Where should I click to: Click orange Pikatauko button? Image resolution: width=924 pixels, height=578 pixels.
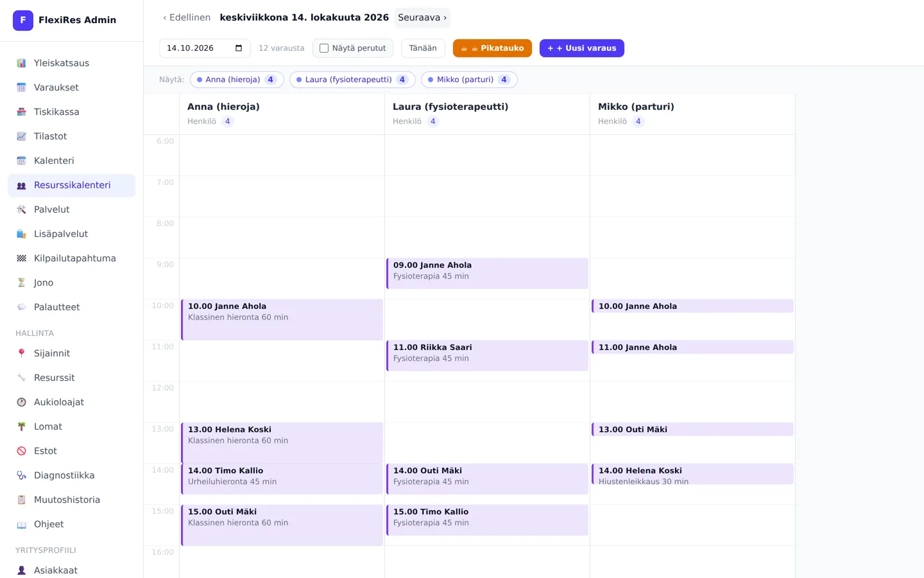click(x=492, y=48)
